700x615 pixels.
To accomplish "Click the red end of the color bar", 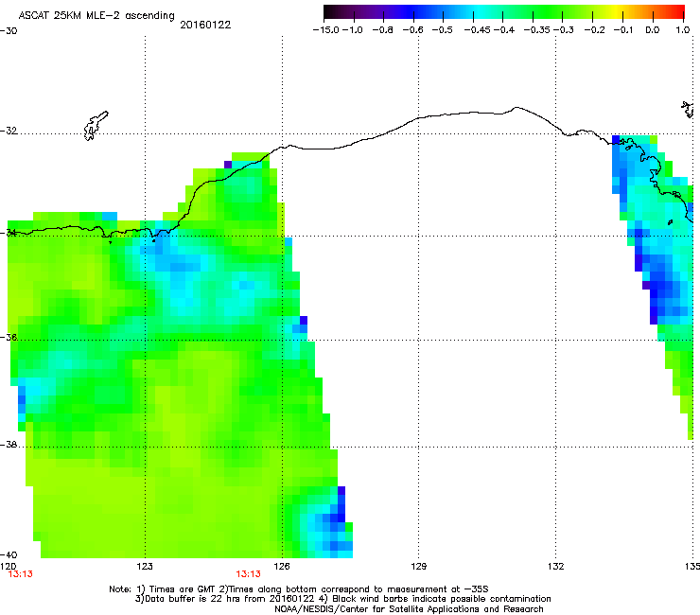I will pos(677,12).
